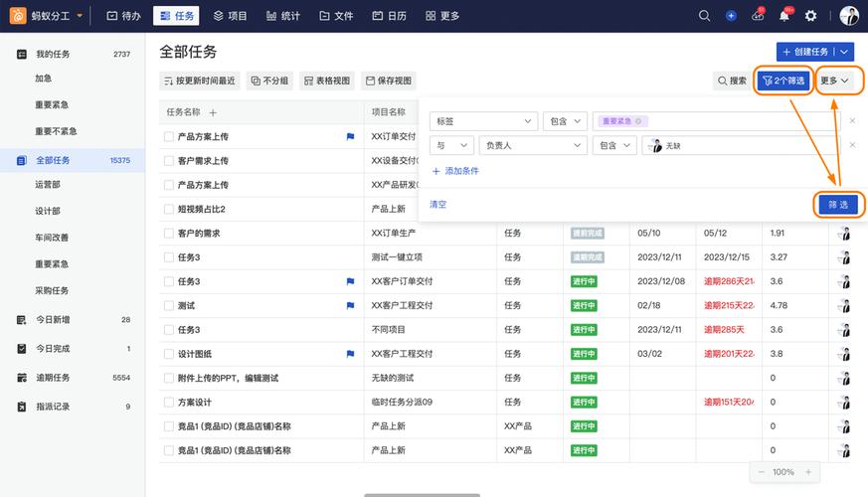868x497 pixels.
Task: Click the blue 筛选 apply button
Action: point(837,204)
